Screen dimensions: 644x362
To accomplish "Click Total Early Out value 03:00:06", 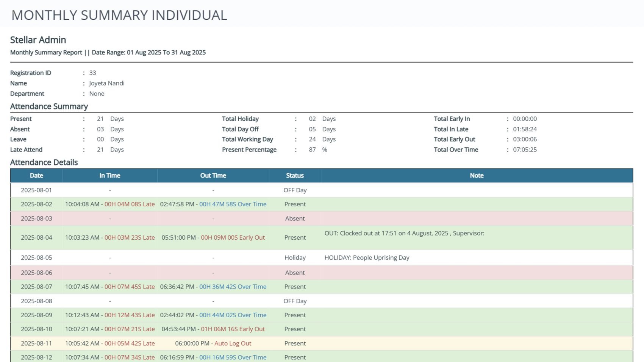I will (525, 139).
